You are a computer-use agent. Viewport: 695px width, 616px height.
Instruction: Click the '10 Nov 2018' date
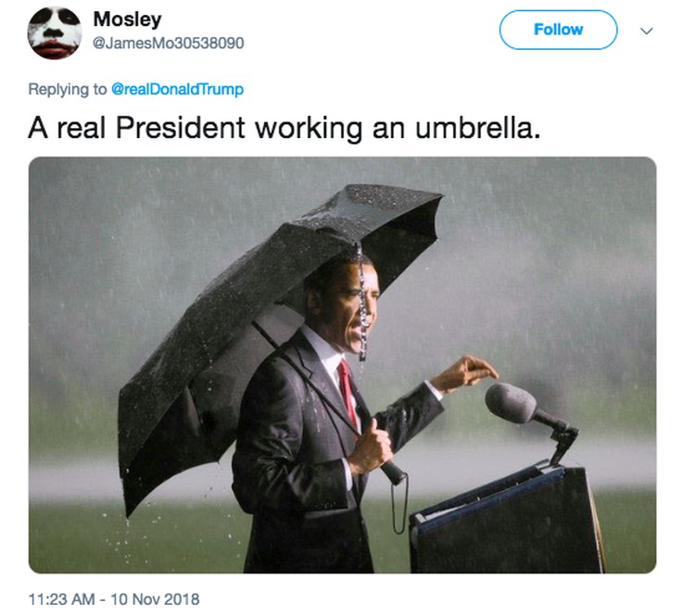point(155,599)
